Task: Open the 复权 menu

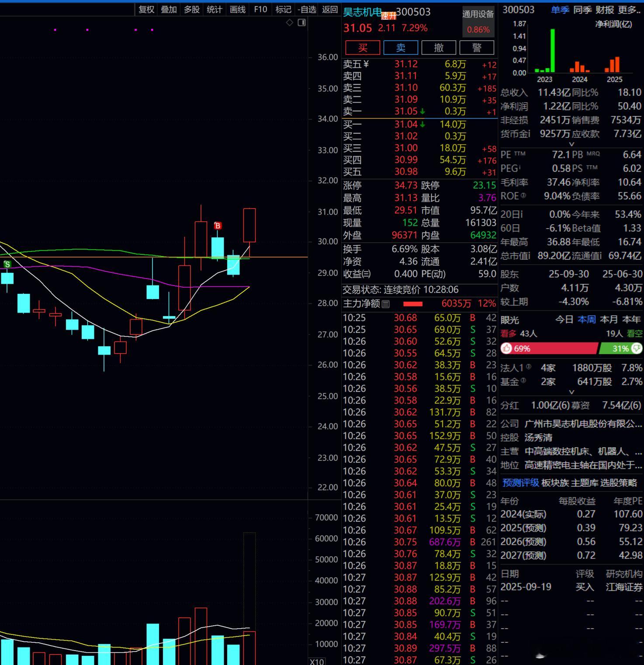Action: point(146,9)
